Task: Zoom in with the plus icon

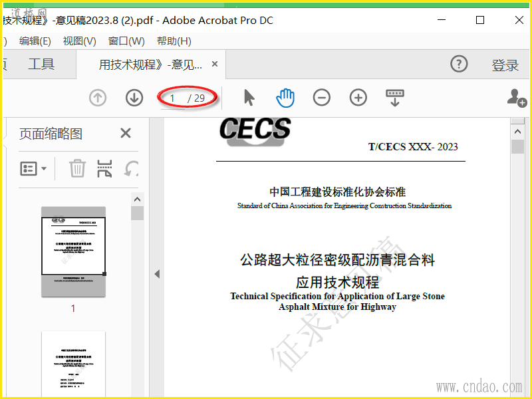Action: coord(358,98)
